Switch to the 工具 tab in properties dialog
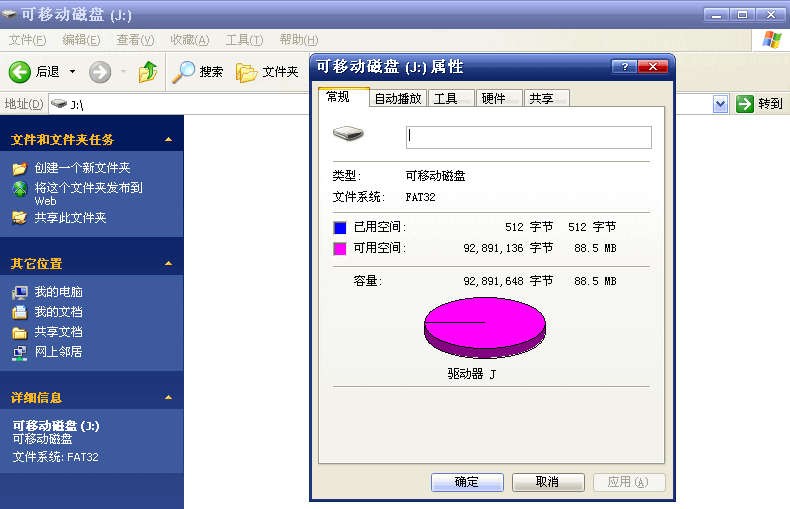The width and height of the screenshot is (790, 509). pyautogui.click(x=451, y=98)
